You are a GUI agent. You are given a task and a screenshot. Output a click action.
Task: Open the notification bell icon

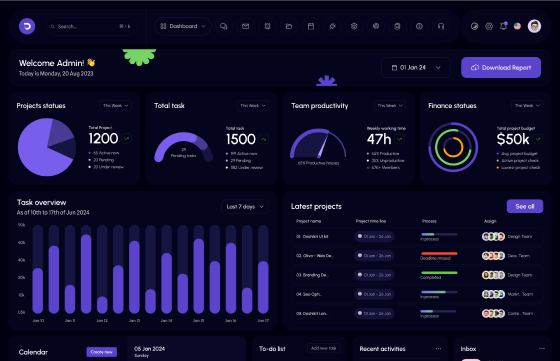(x=503, y=26)
